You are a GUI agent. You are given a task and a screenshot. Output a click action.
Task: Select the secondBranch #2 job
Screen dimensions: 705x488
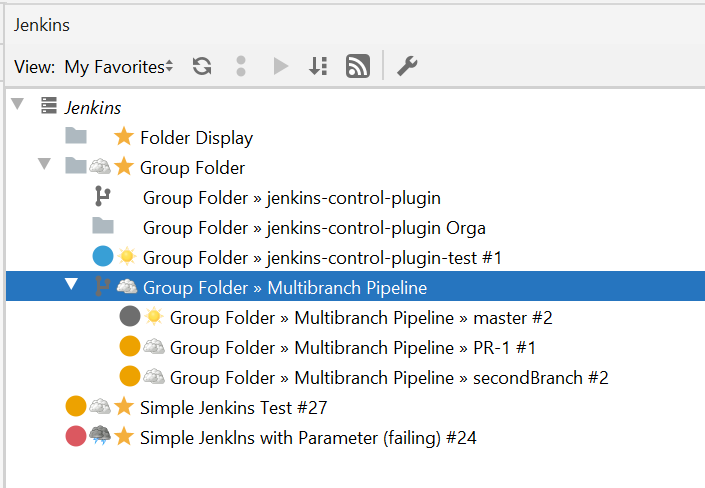pyautogui.click(x=389, y=378)
